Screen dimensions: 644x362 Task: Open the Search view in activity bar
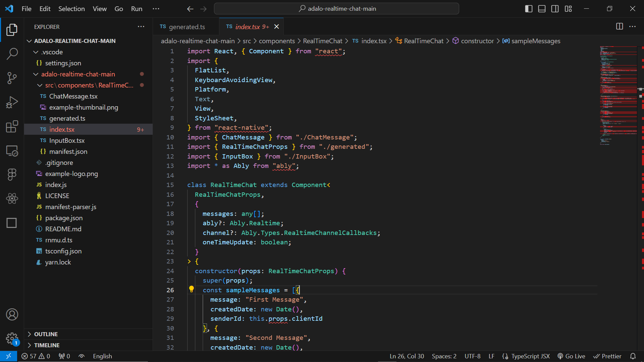12,54
